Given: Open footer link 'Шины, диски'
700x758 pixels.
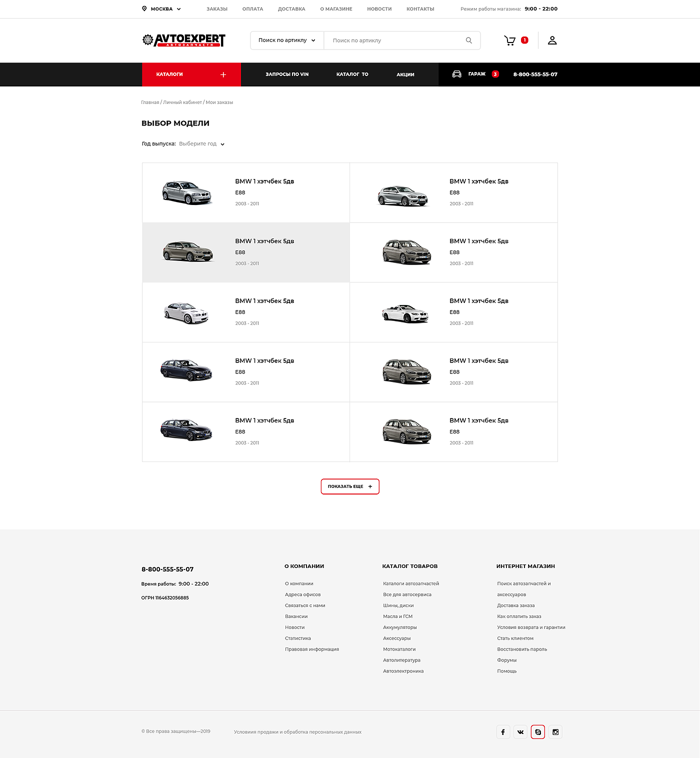Looking at the screenshot, I should click(x=398, y=605).
